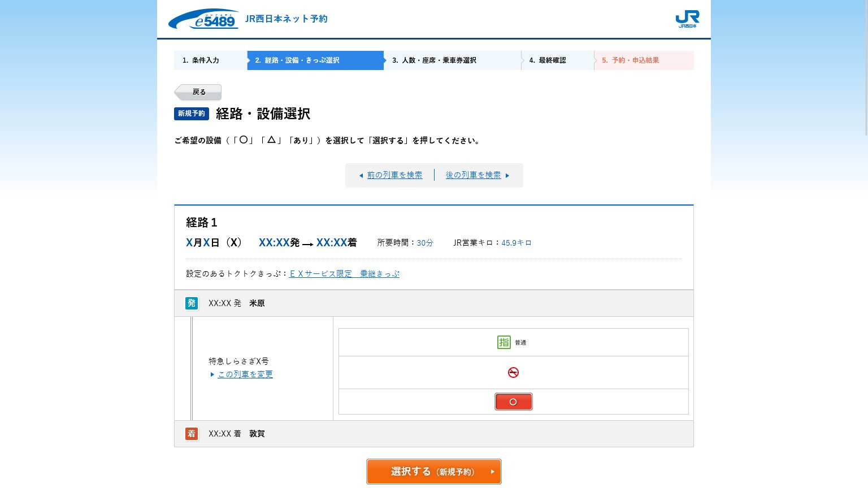The width and height of the screenshot is (868, 488).
Task: Click step 2 経路・設備・きっぷ選択 tab
Action: coord(315,60)
